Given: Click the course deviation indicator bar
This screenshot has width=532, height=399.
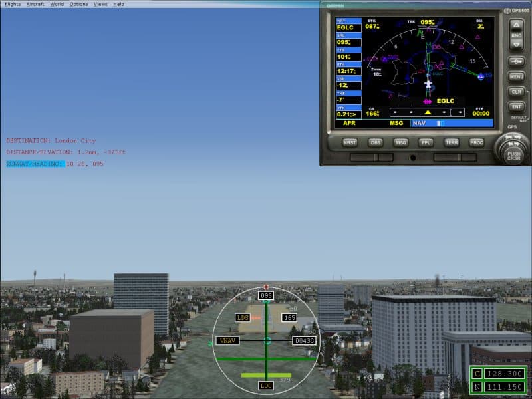Looking at the screenshot, I should point(428,112).
